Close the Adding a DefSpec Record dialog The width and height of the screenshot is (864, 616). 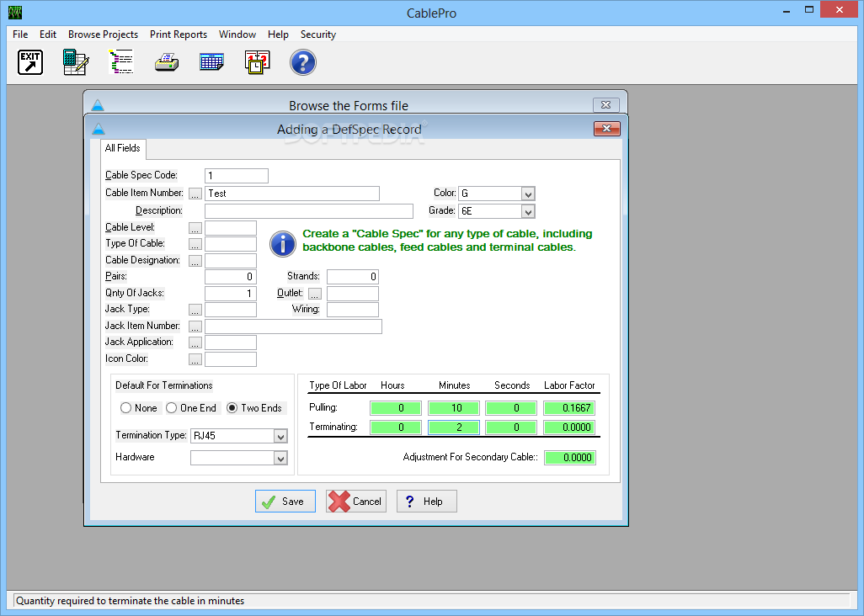click(x=606, y=128)
